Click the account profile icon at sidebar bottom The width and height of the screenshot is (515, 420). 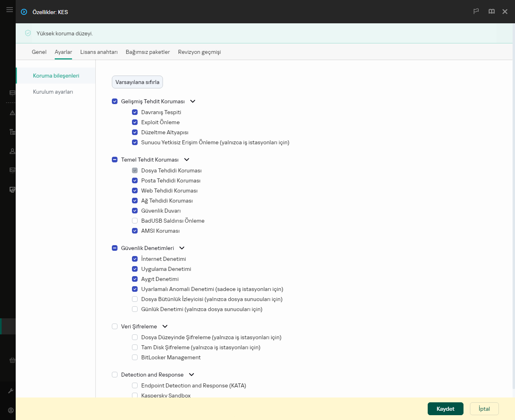(11, 410)
